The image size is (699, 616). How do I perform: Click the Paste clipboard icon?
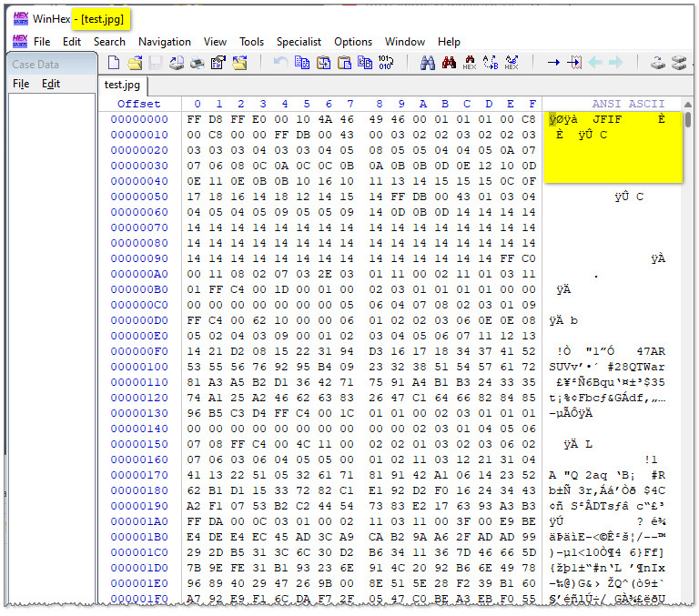(344, 63)
